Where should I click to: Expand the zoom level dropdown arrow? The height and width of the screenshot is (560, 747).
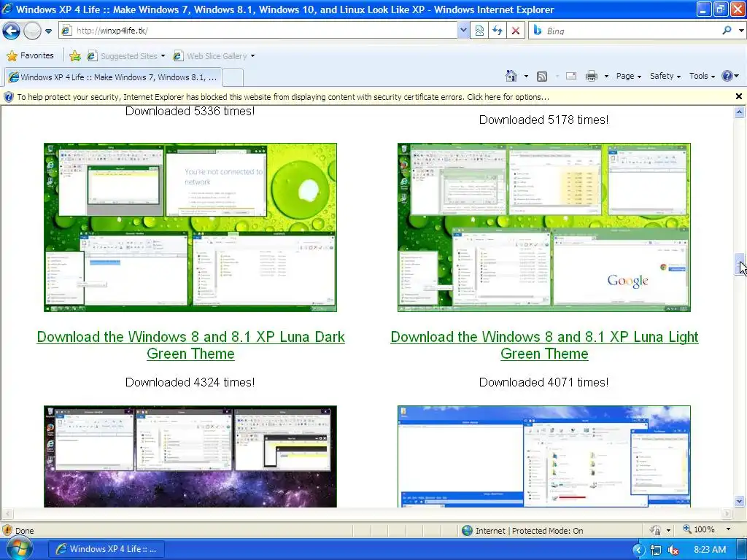[728, 529]
